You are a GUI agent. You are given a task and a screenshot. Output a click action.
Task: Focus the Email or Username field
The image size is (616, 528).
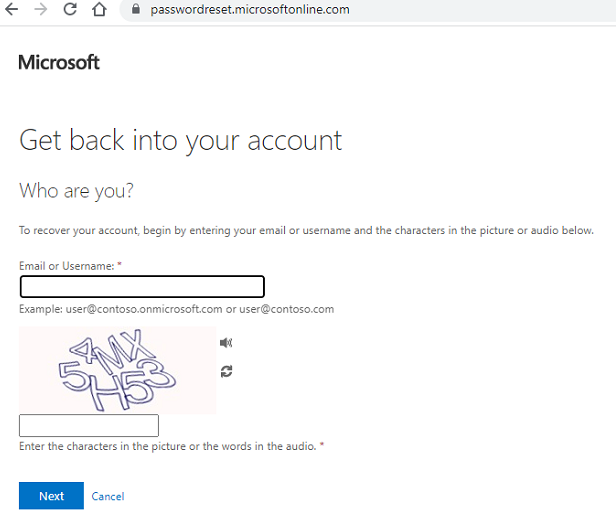(142, 286)
